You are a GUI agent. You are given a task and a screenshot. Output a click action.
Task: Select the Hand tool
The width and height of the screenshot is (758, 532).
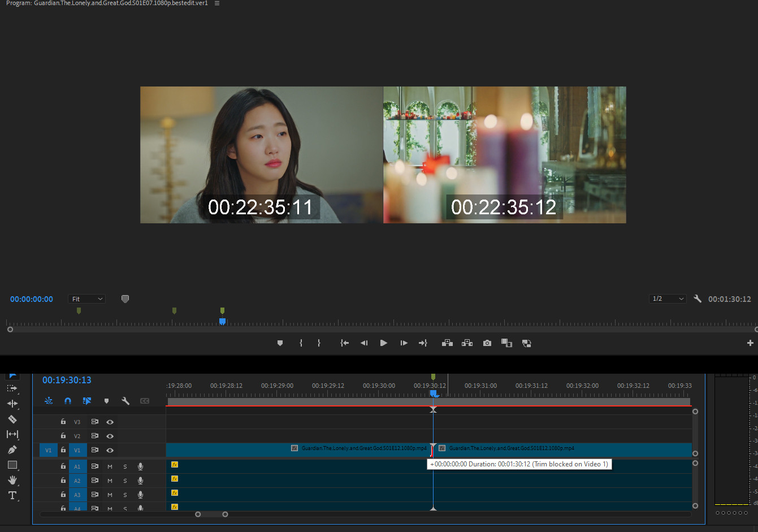[12, 480]
